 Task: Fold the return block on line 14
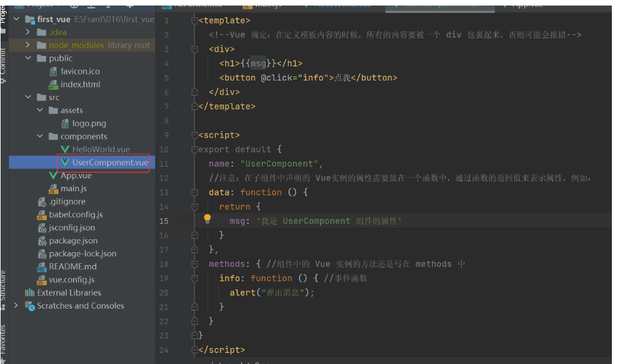tap(195, 207)
